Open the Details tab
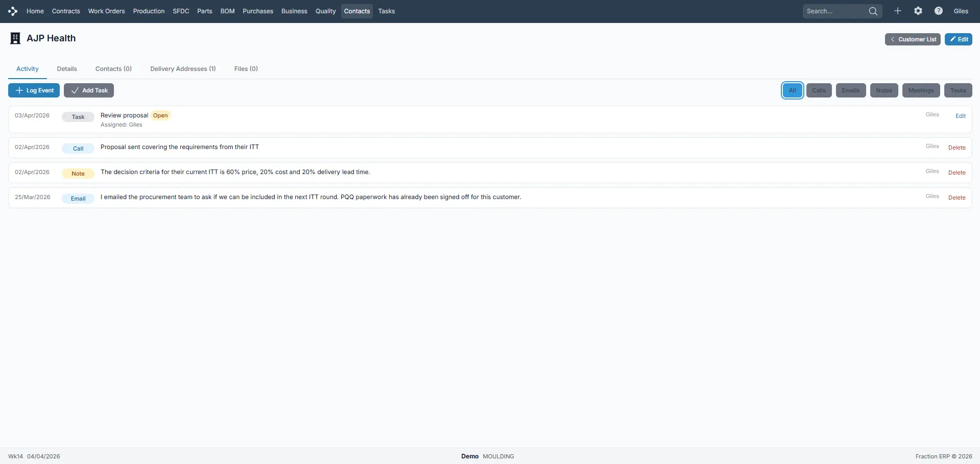The width and height of the screenshot is (980, 464). [67, 69]
